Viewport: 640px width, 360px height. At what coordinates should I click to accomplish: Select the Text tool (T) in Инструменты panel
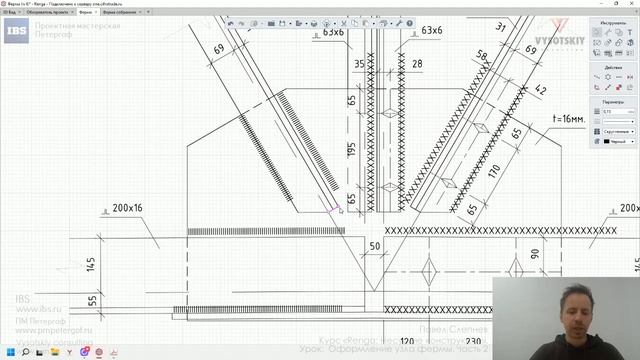click(x=630, y=32)
